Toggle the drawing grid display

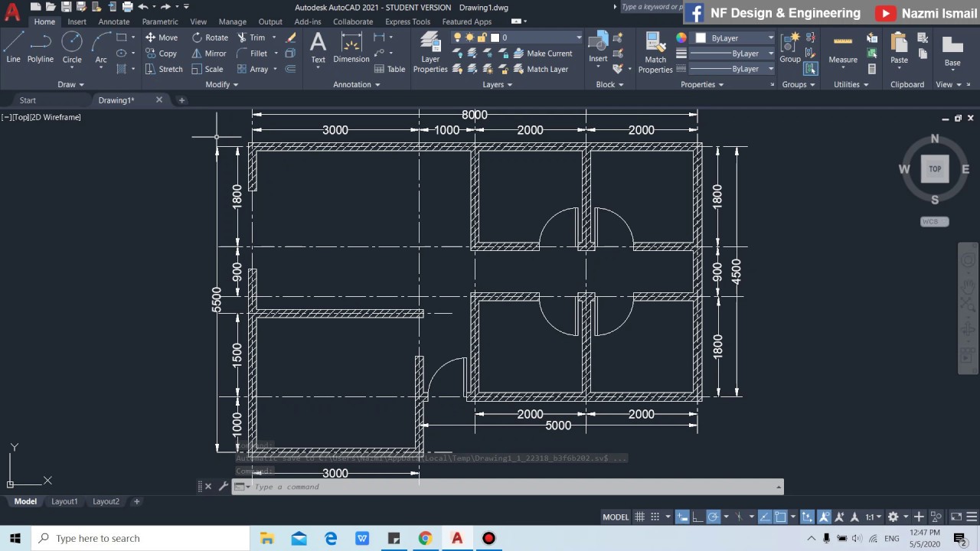point(639,517)
